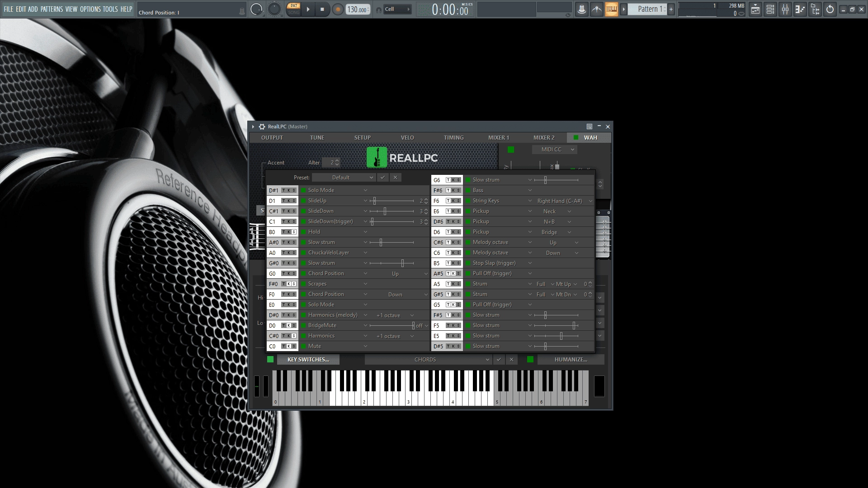Open RealLPC plugin settings gear icon

click(262, 127)
